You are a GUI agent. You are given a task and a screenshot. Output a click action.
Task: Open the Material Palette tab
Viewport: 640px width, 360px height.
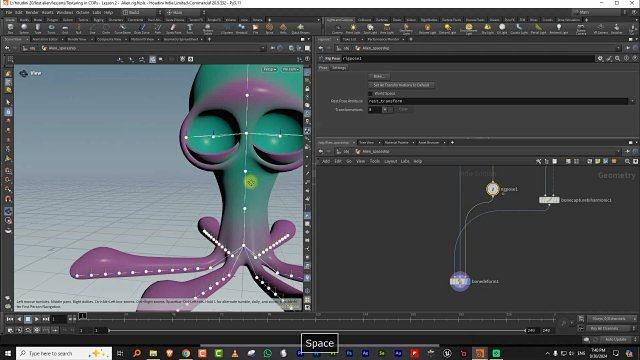(397, 142)
